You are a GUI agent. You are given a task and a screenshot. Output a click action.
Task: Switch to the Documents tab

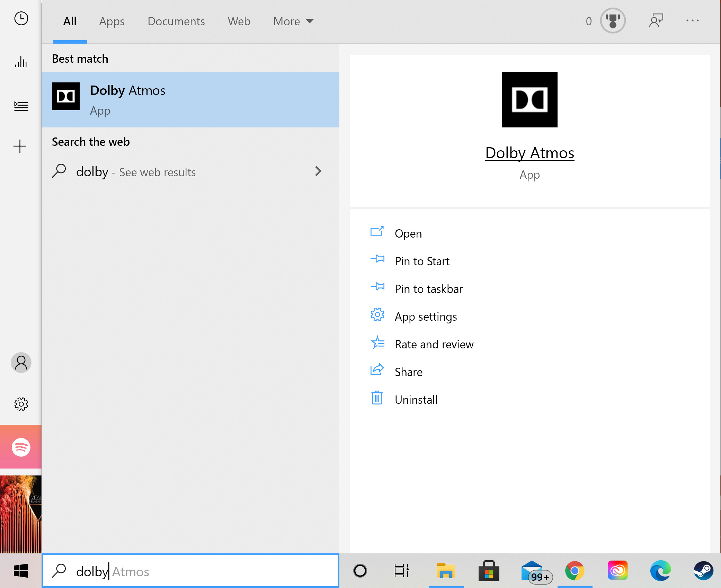(176, 21)
